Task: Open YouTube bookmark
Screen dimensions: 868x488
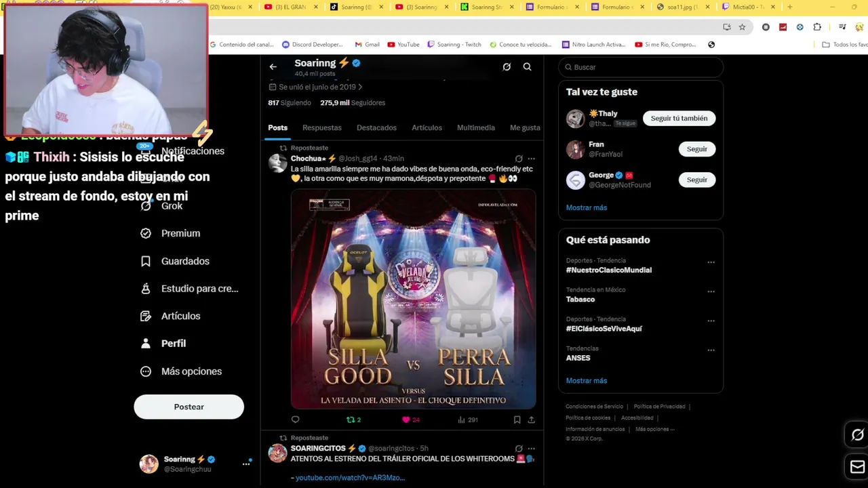Action: pyautogui.click(x=403, y=45)
